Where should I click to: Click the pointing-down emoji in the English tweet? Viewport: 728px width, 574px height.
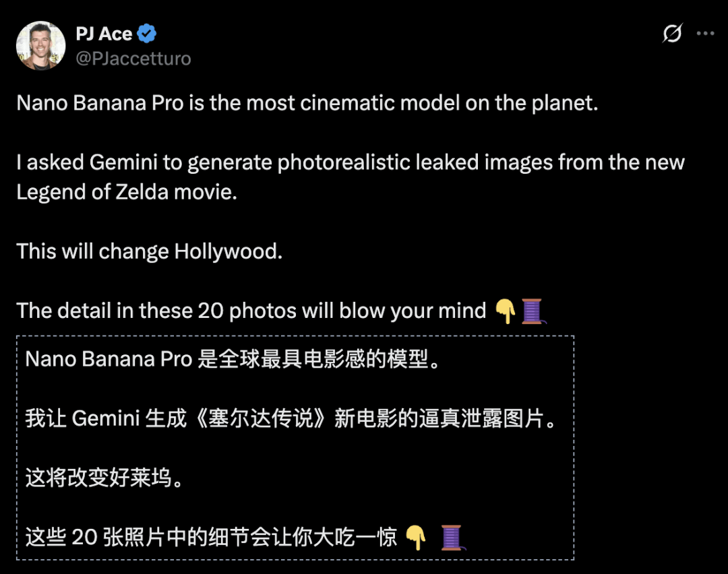click(505, 311)
